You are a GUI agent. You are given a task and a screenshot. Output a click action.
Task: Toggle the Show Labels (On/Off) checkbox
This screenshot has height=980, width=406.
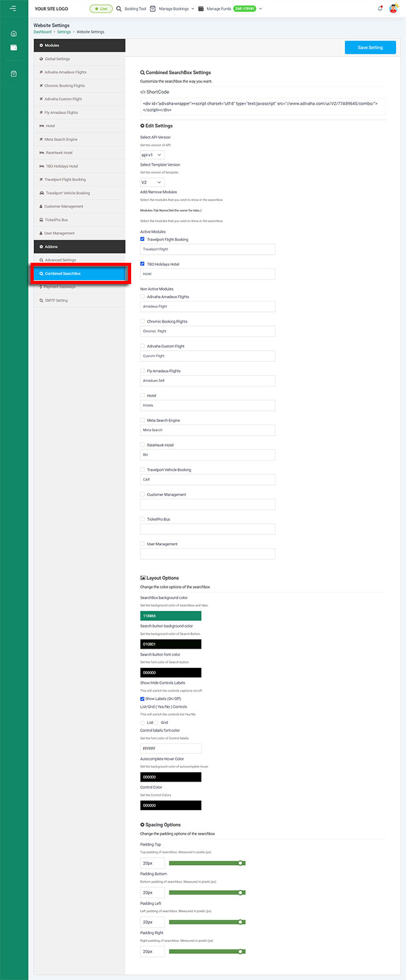pyautogui.click(x=142, y=699)
